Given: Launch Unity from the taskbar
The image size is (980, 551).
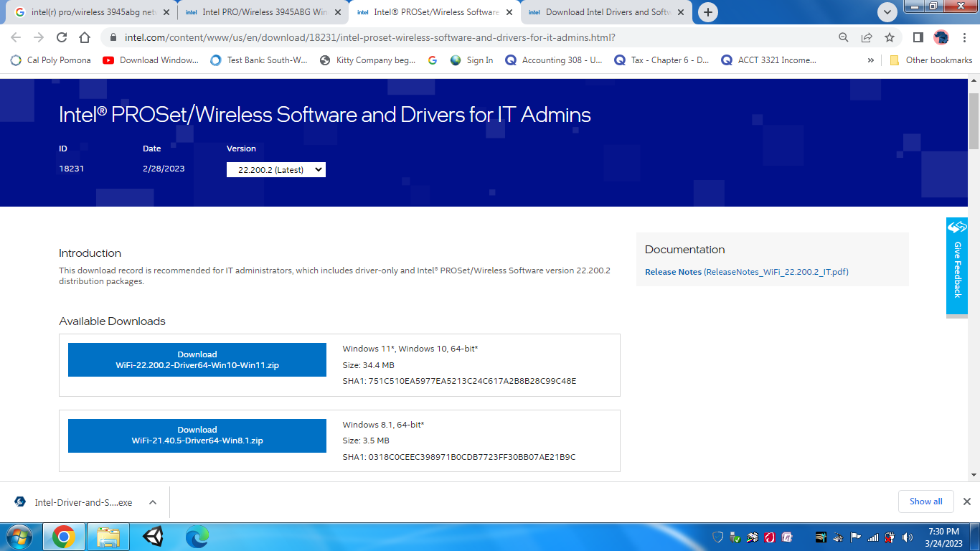Looking at the screenshot, I should coord(152,537).
